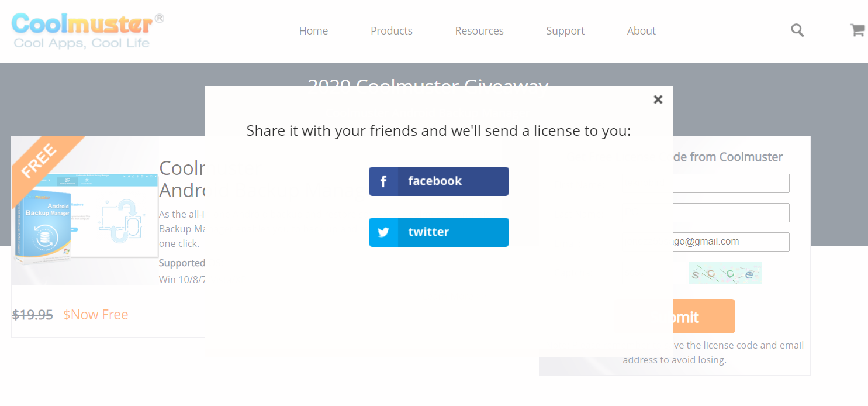Viewport: 868px width, 406px height.
Task: Open the Support menu
Action: (565, 31)
